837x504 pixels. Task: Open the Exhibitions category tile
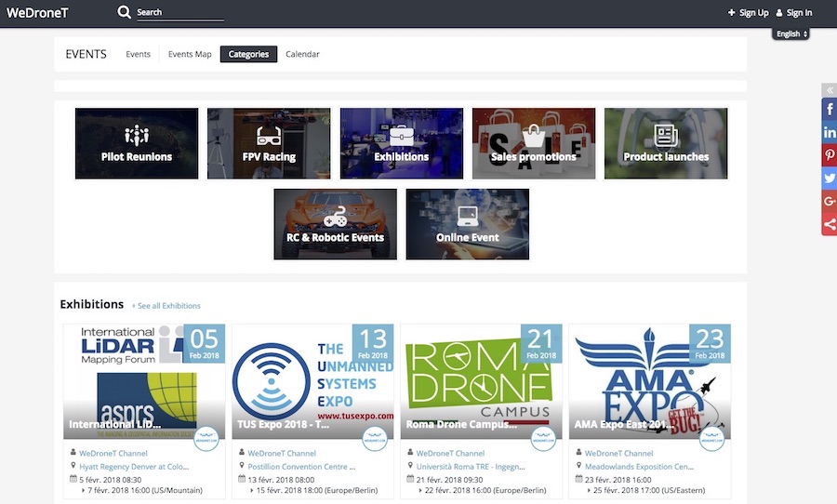click(402, 143)
